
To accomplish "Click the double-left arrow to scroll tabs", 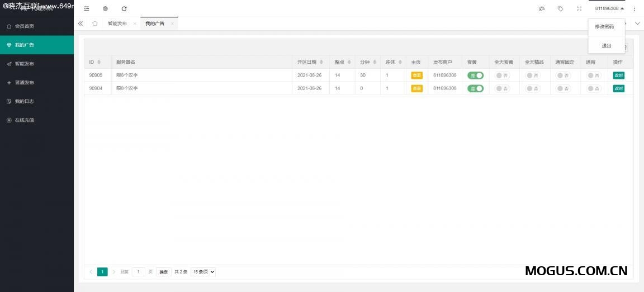I will click(x=80, y=23).
